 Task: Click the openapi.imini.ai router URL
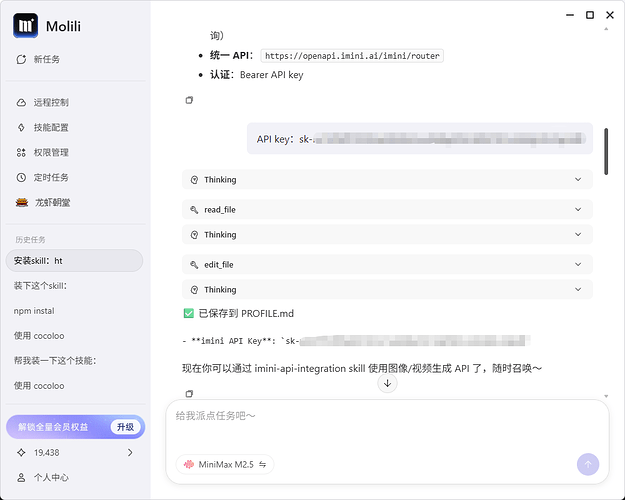tap(352, 56)
